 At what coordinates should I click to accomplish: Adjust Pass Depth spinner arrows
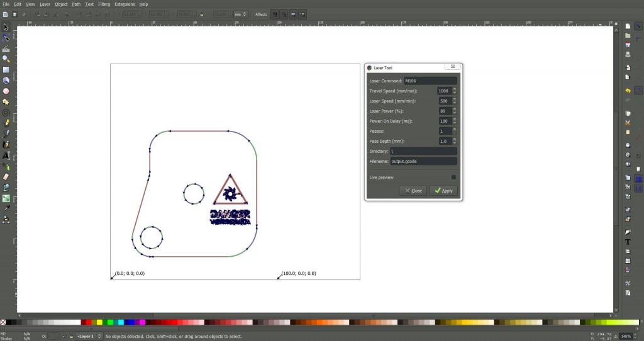click(454, 141)
